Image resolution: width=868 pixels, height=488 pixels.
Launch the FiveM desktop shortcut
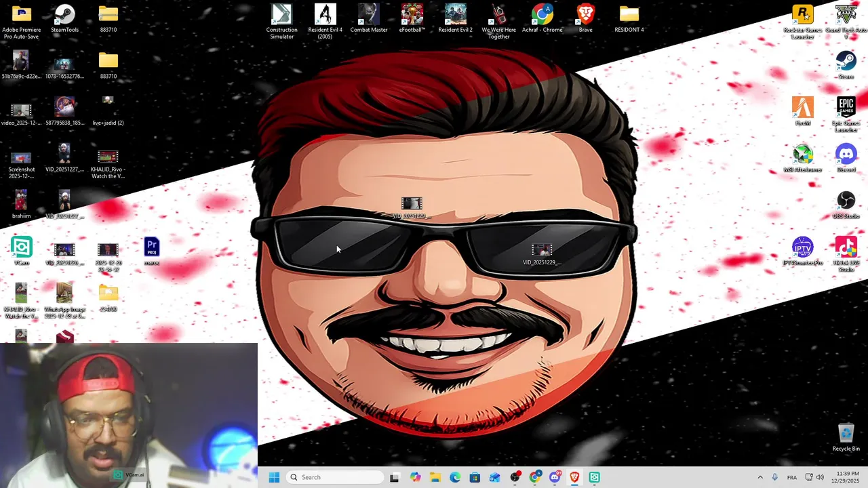[802, 112]
